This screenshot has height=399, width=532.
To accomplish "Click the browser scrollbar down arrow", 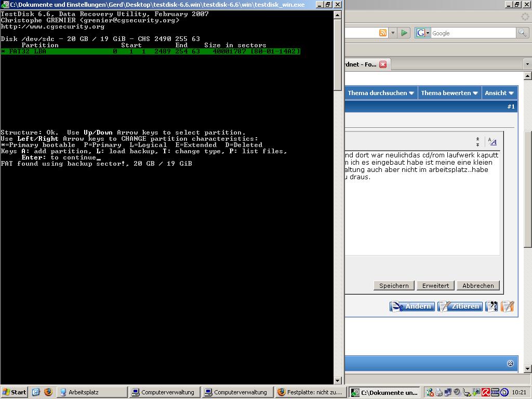I will coord(528,368).
